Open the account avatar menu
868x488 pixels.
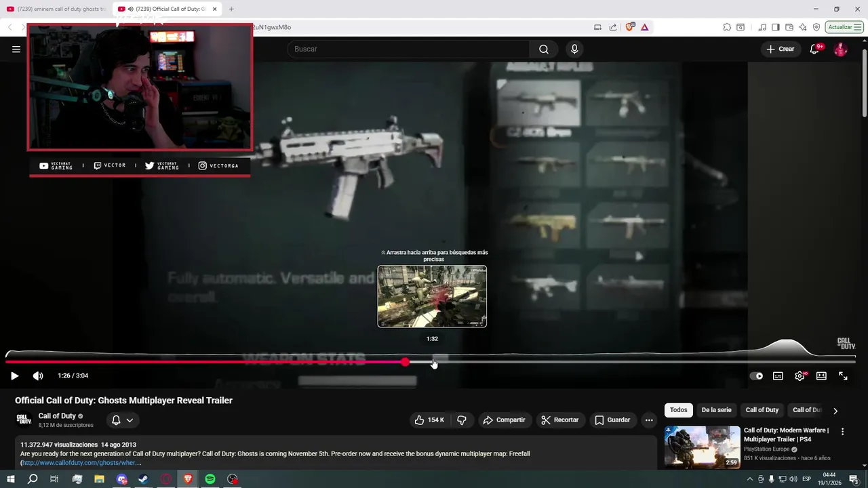coord(840,49)
